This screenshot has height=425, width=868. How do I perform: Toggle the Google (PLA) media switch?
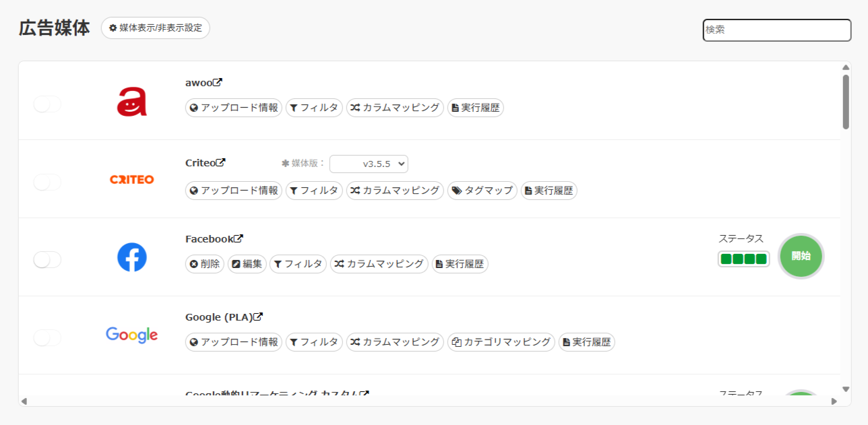47,337
